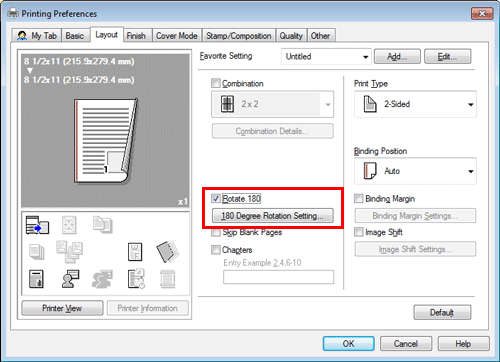Enable the Combination checkbox
This screenshot has width=500, height=362.
tap(216, 83)
